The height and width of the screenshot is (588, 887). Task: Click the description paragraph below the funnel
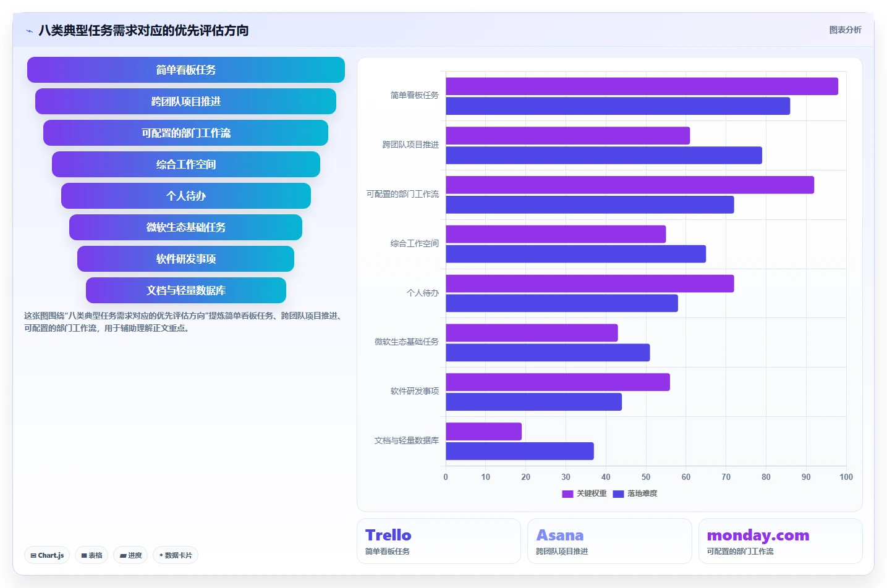pos(184,322)
